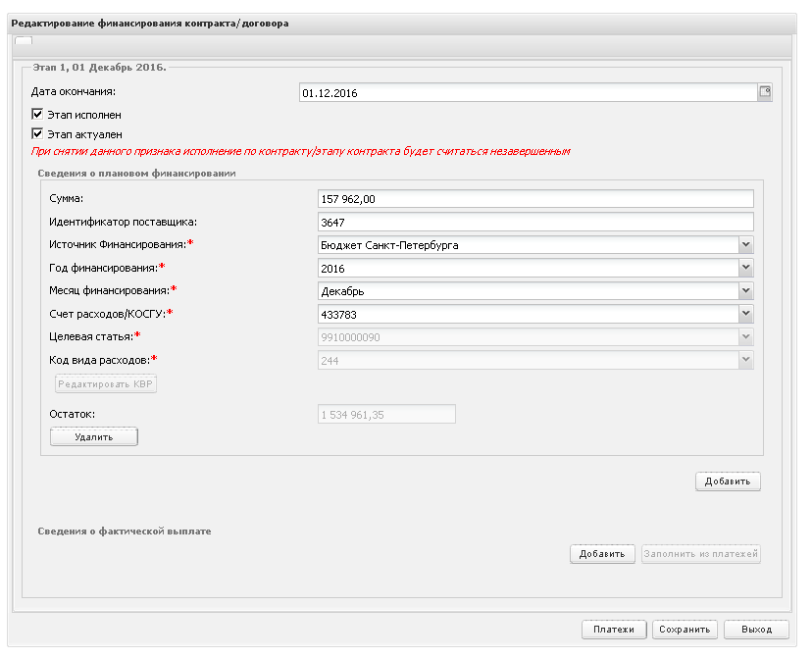Toggle the Этап исполнен checkbox

click(37, 114)
